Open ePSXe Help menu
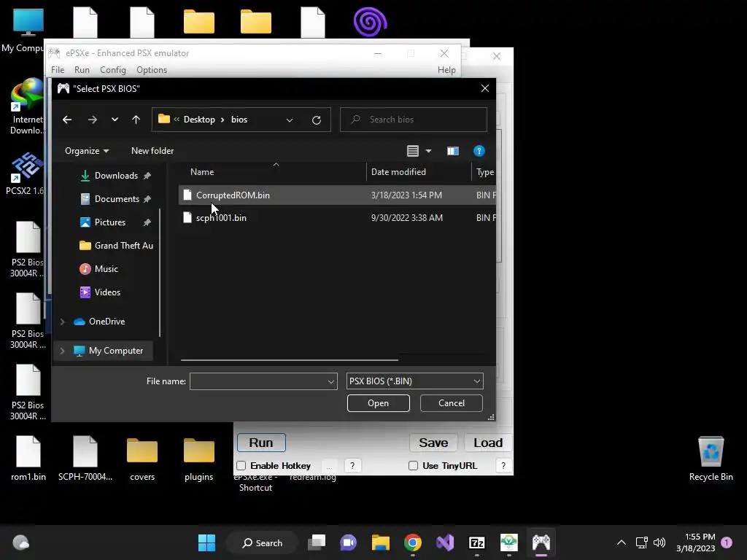Viewport: 747px width, 560px height. click(x=446, y=70)
